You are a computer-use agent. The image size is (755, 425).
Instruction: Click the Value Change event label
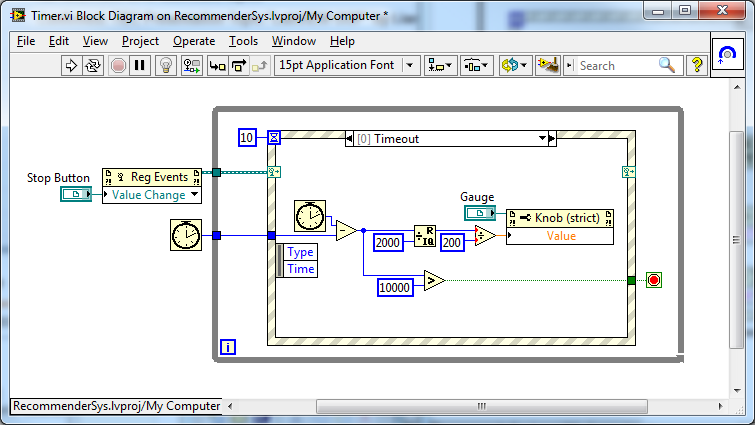(x=148, y=195)
